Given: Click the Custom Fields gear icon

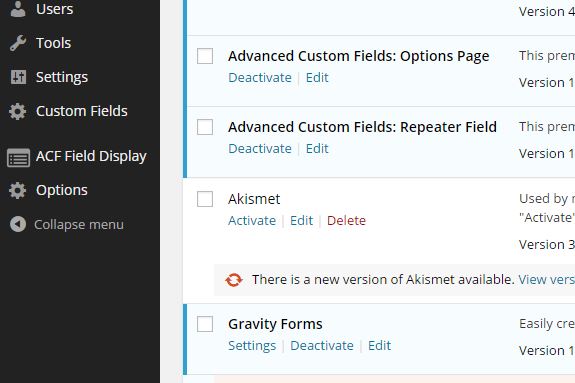Looking at the screenshot, I should tap(18, 111).
